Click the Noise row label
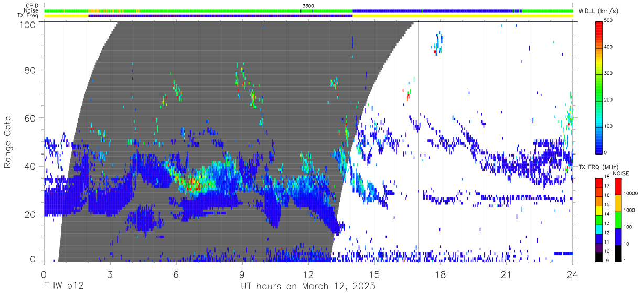Viewport: 644px width, 297px height. pyautogui.click(x=31, y=10)
